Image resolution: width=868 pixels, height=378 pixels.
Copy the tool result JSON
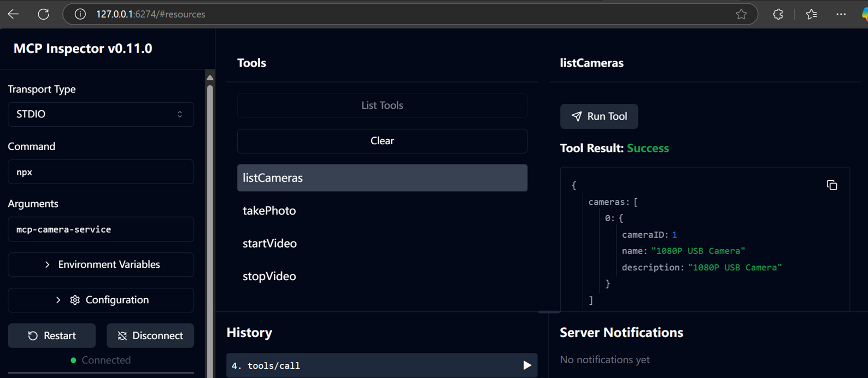pos(832,186)
